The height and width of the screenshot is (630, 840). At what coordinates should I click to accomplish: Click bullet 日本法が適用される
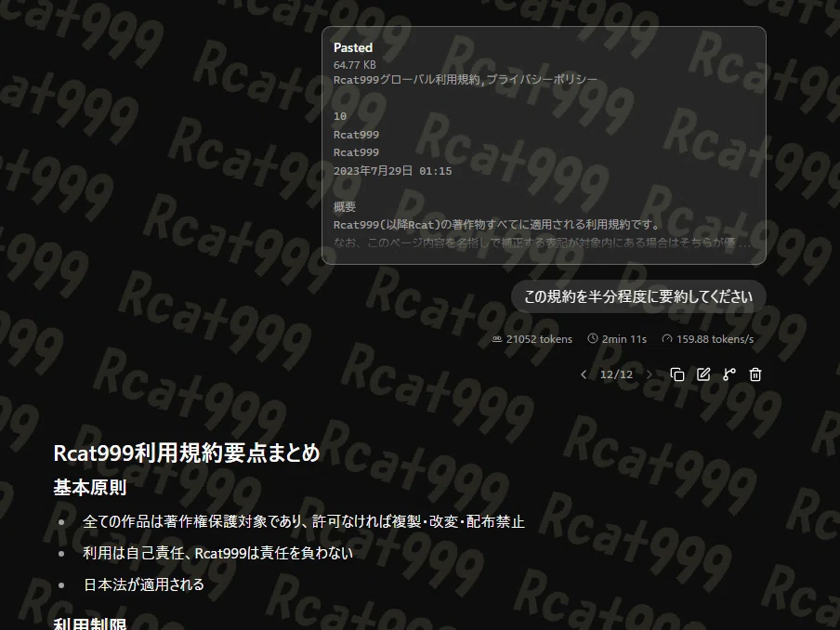point(144,584)
